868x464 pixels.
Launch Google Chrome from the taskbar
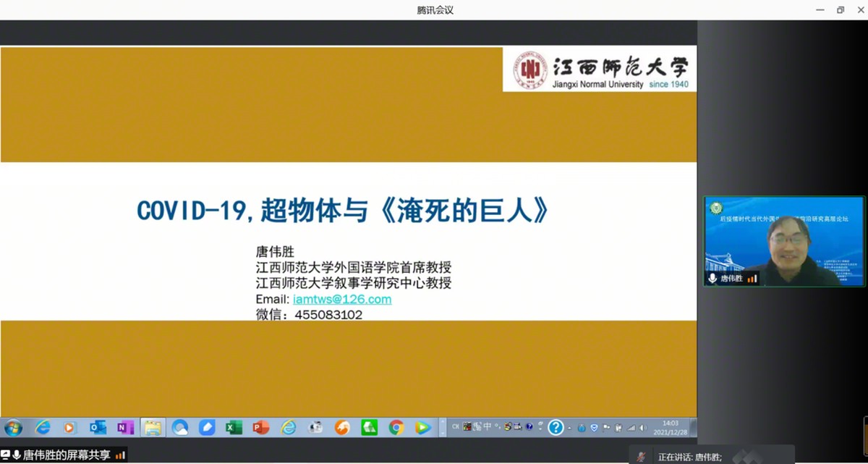point(396,427)
